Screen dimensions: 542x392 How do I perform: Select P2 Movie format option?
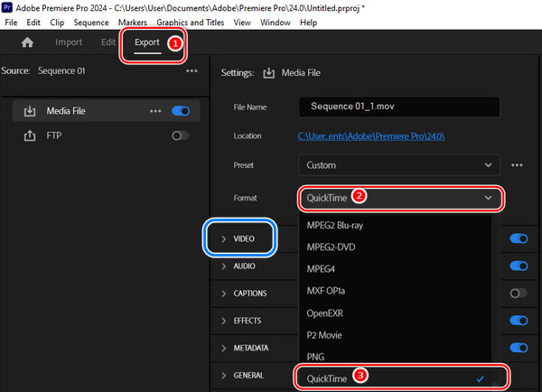tap(395, 335)
